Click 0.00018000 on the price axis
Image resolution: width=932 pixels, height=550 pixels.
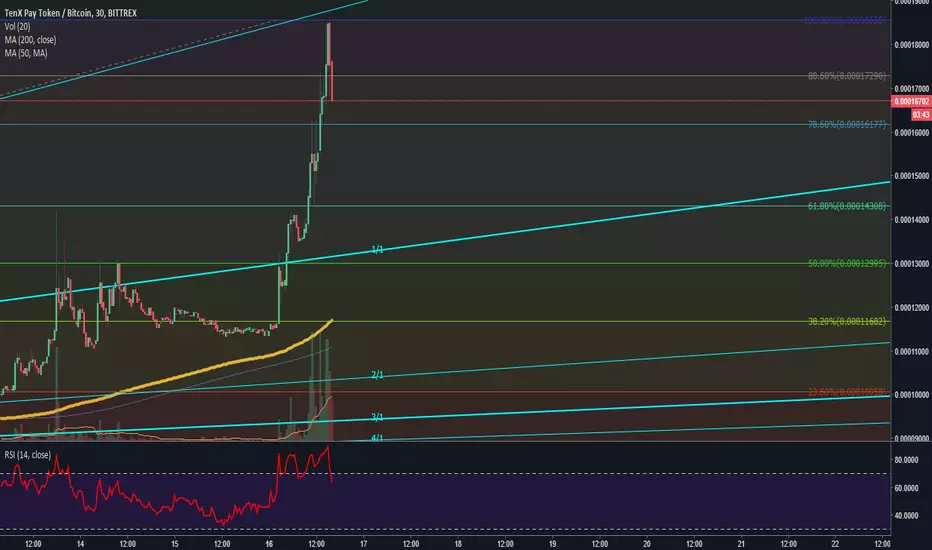pos(911,45)
